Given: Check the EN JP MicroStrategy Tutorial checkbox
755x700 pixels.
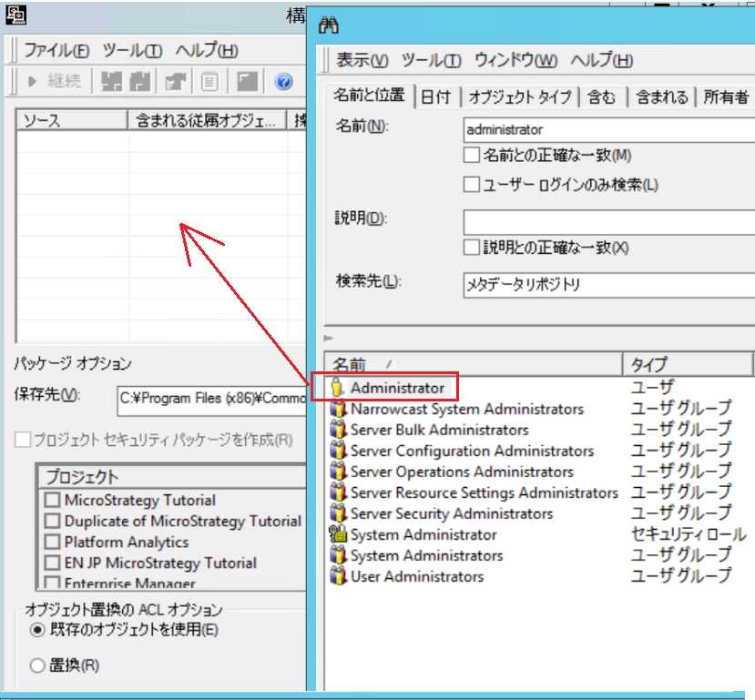Looking at the screenshot, I should coord(52,563).
